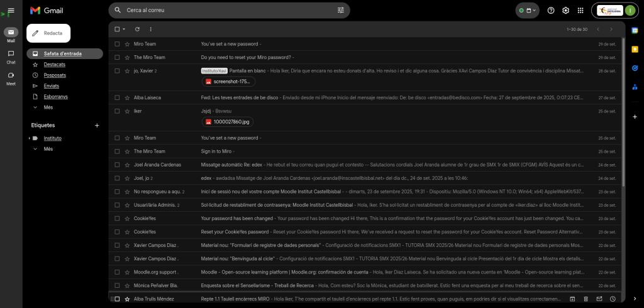
Task: Open the Gmail main menu hamburger icon
Action: 11,11
